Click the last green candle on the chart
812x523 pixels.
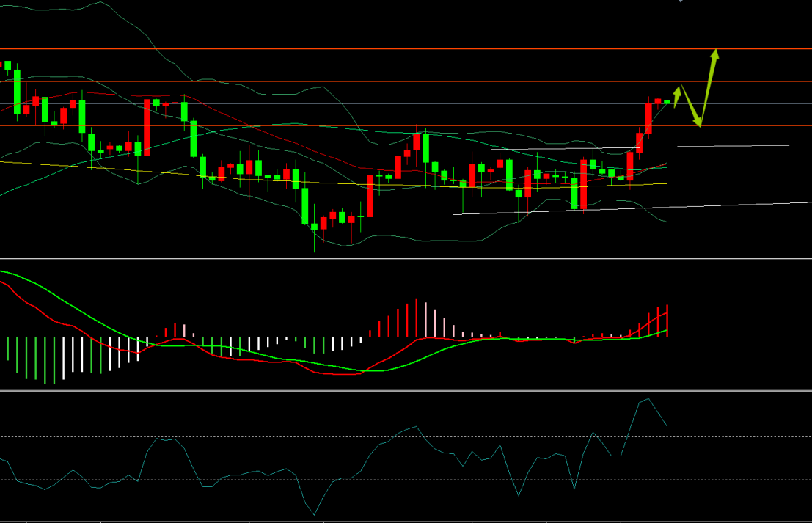click(x=667, y=102)
